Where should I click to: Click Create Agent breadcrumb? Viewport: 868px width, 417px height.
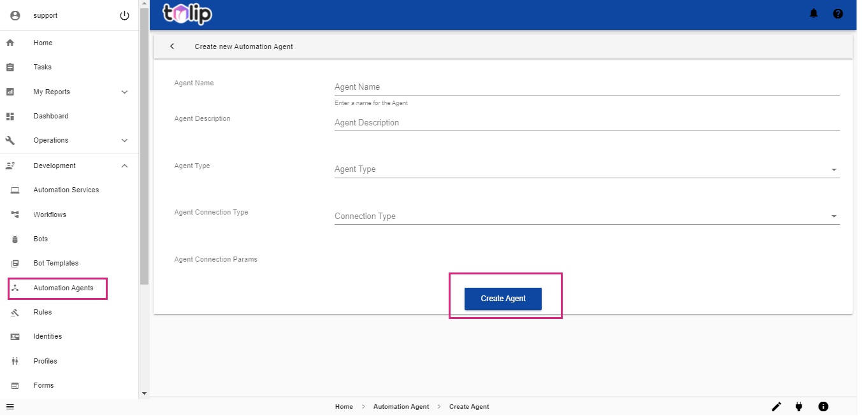469,406
